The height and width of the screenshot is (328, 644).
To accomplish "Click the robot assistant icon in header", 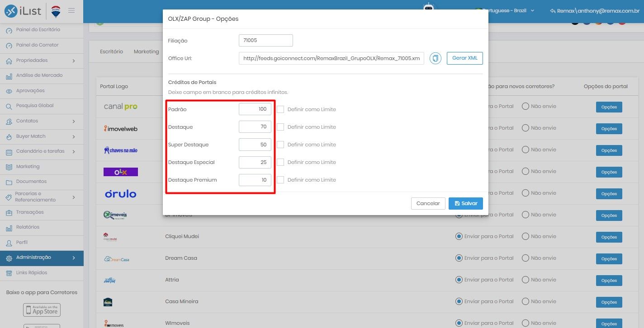I will [428, 8].
